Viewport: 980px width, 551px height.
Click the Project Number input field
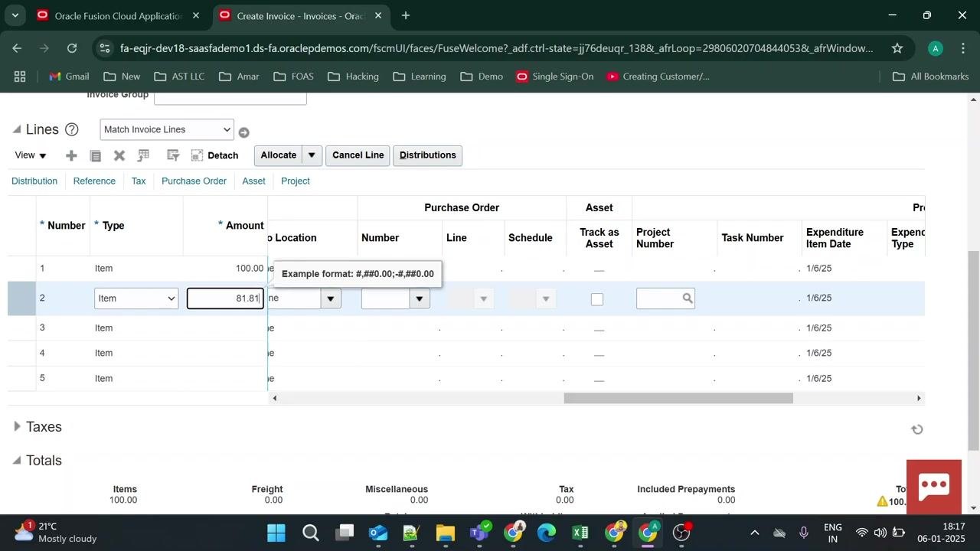(x=659, y=298)
